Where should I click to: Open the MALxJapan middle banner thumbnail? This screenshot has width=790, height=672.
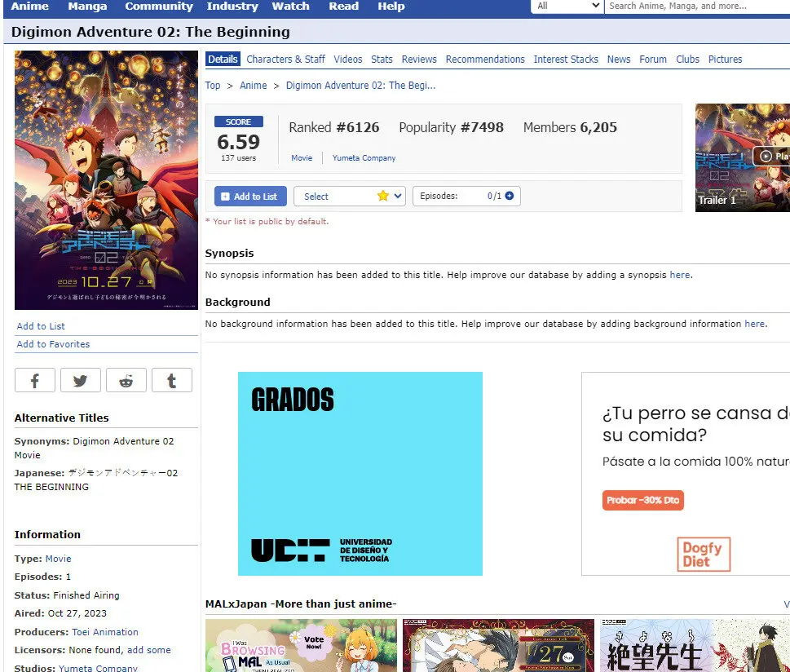[x=498, y=645]
